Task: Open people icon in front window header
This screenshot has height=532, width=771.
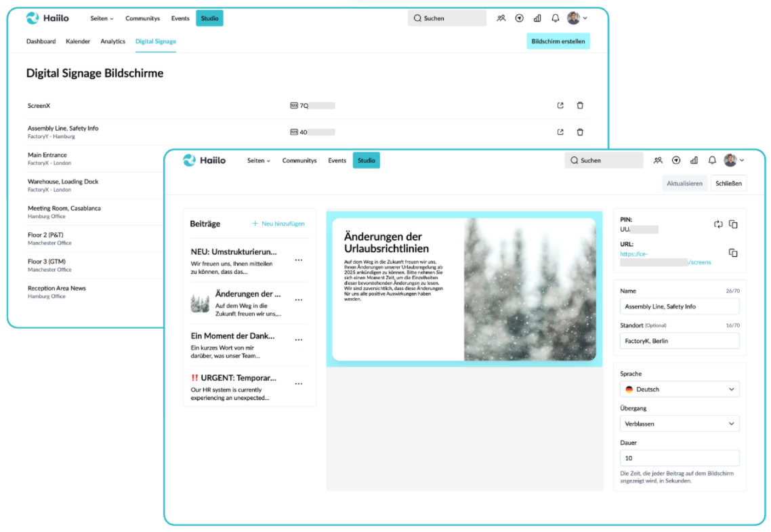Action: 658,161
